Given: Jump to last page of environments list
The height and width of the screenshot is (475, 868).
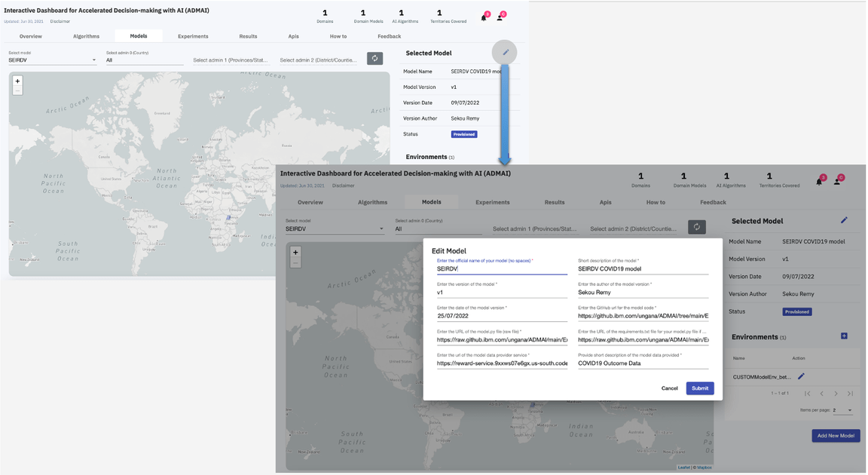Looking at the screenshot, I should point(850,394).
